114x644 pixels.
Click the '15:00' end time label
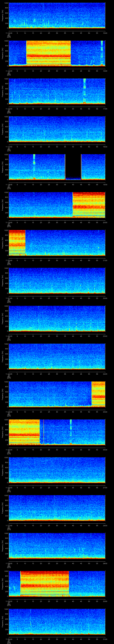click(105, 33)
